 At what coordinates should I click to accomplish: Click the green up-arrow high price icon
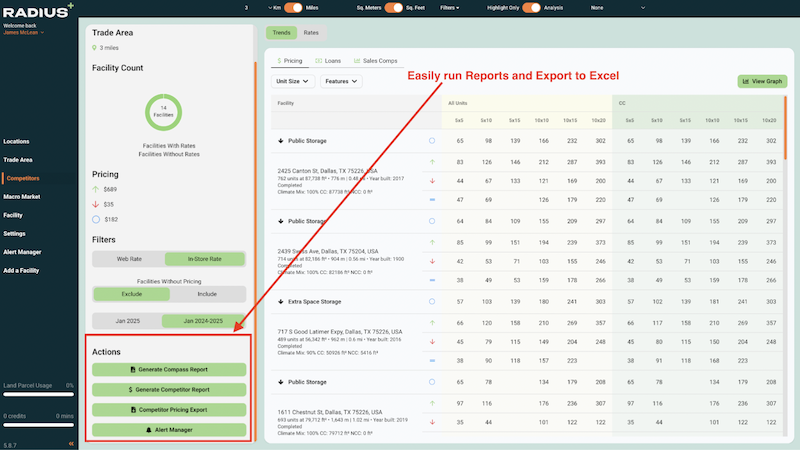click(96, 189)
